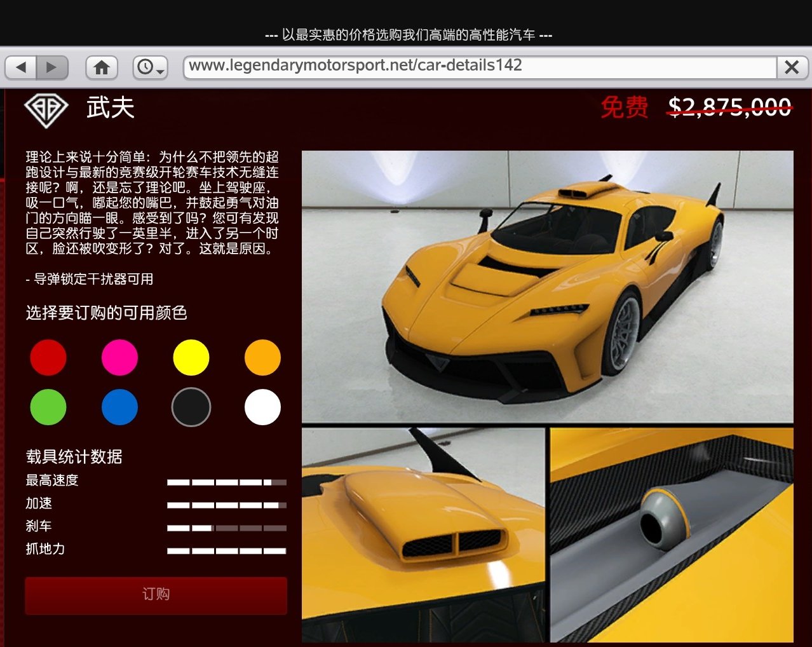
Task: Click the 载具统计数据 heading
Action: 74,456
